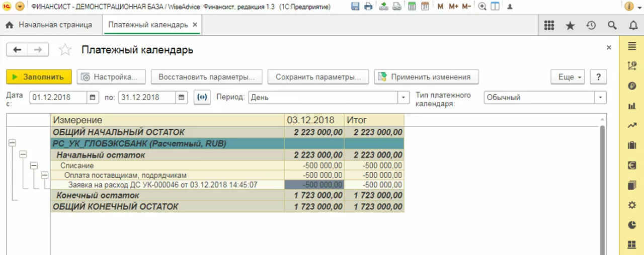The width and height of the screenshot is (644, 255).
Task: Click the M memory button
Action: point(441,7)
